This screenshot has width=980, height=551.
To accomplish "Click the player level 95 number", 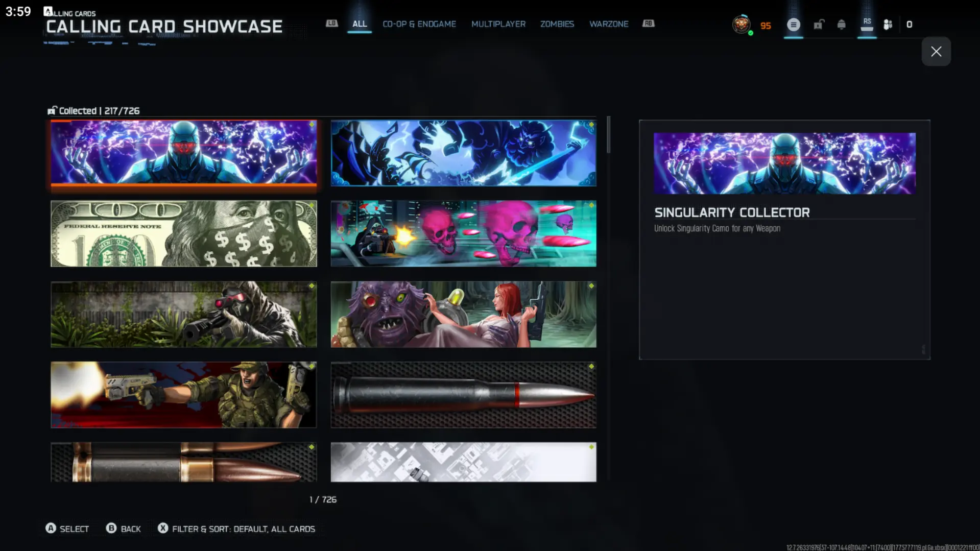I will pyautogui.click(x=766, y=26).
